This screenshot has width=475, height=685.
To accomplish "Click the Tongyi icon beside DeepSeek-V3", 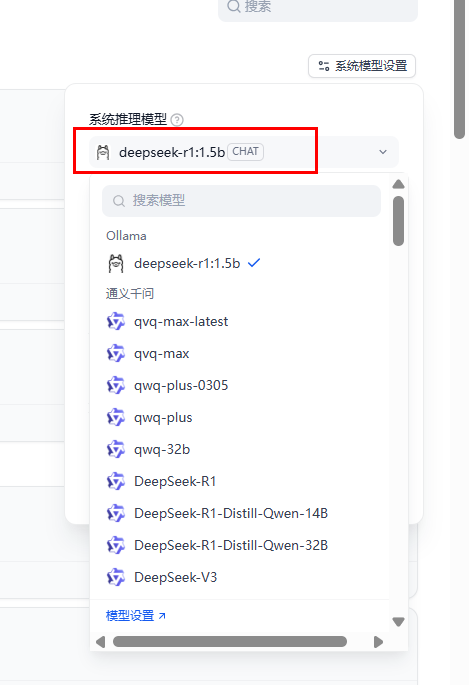I will point(116,577).
